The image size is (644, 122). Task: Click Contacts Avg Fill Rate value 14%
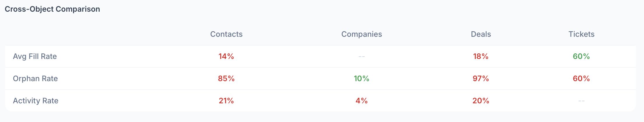click(226, 56)
